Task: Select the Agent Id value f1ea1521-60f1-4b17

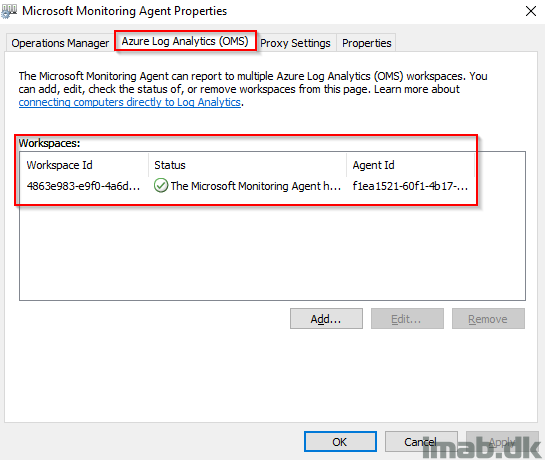Action: point(410,186)
